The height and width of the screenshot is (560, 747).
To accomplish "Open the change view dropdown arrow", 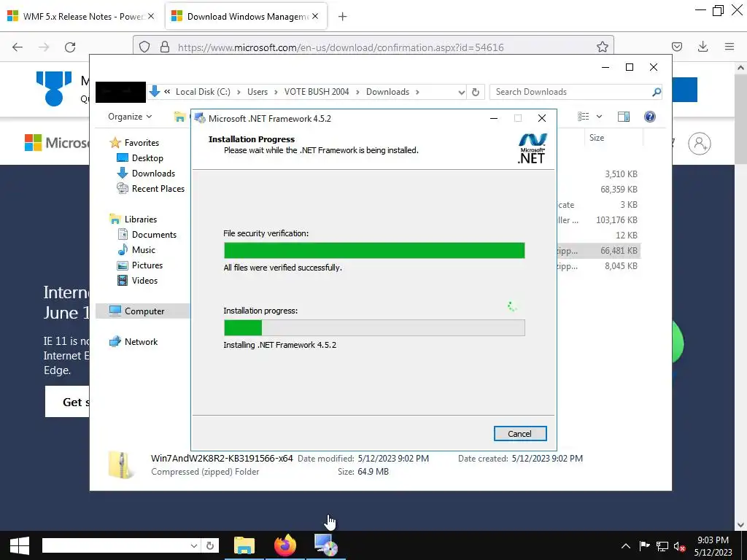I will tap(600, 117).
